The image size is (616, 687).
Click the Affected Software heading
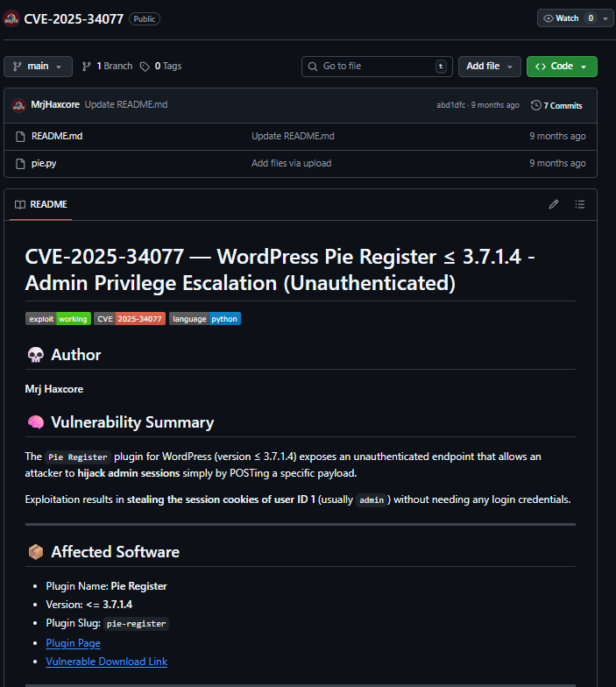116,552
